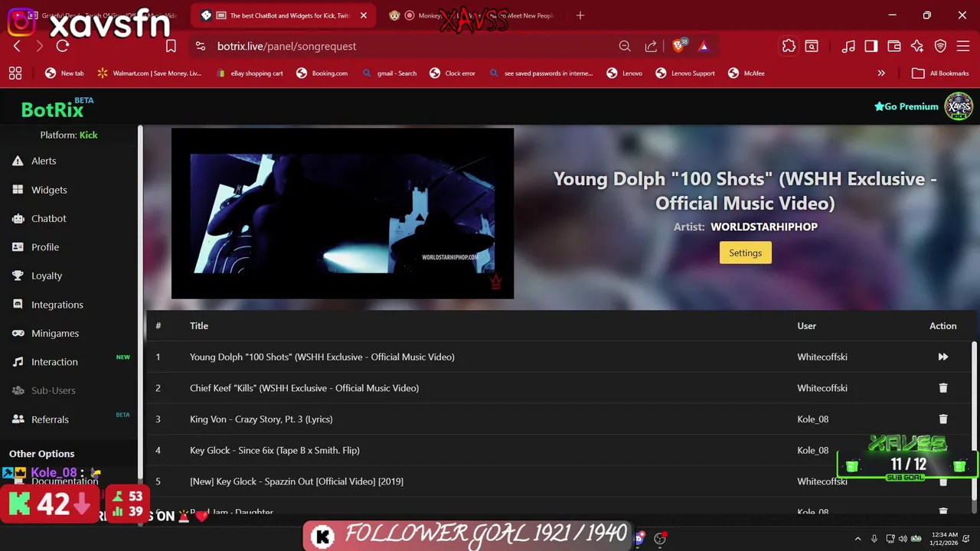Open the All Bookmarks folder
The height and width of the screenshot is (551, 980).
tap(941, 73)
